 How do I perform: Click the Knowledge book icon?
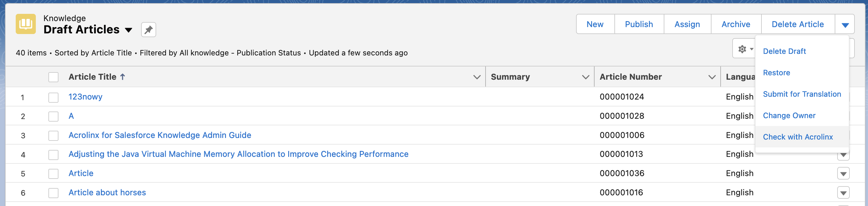(x=25, y=24)
